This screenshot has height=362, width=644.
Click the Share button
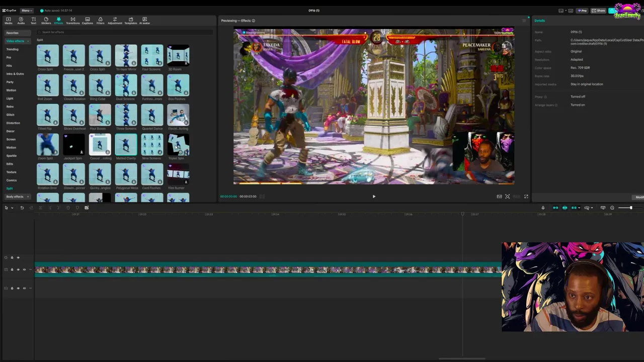pos(598,11)
